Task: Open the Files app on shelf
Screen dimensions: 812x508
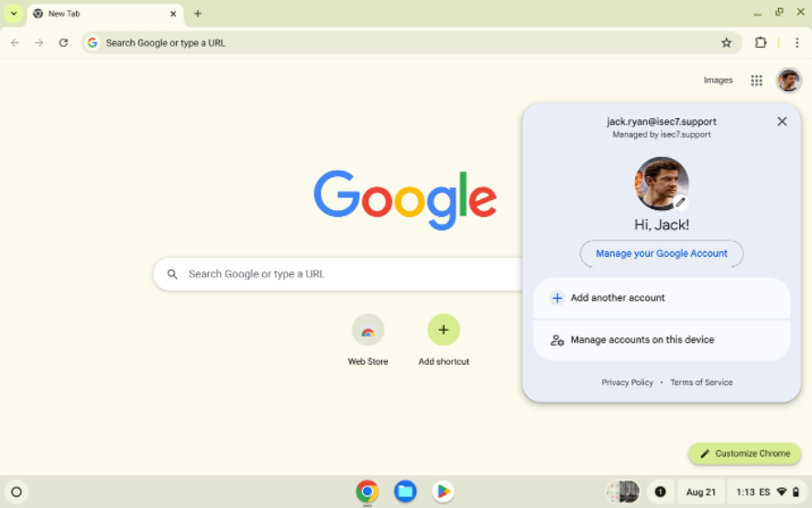Action: (405, 491)
